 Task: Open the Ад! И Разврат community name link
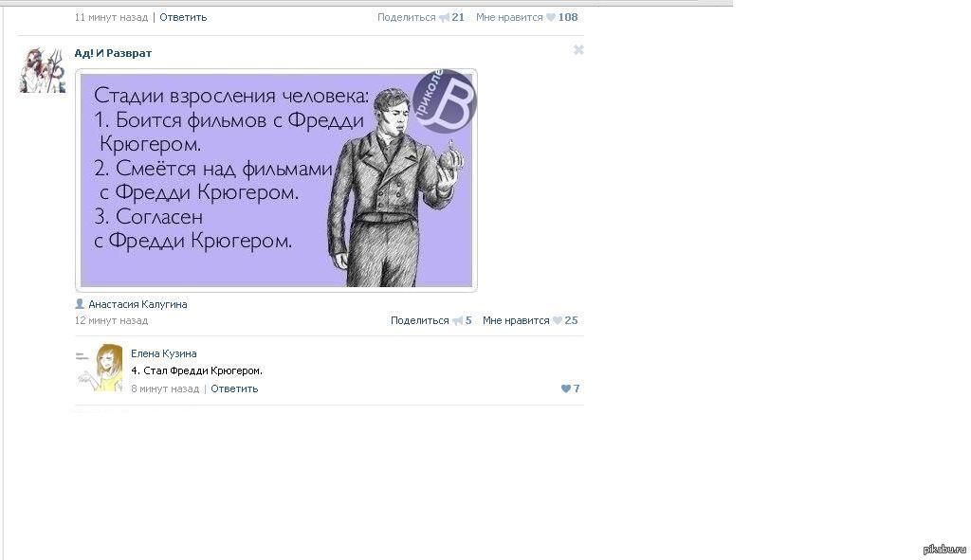(x=113, y=53)
